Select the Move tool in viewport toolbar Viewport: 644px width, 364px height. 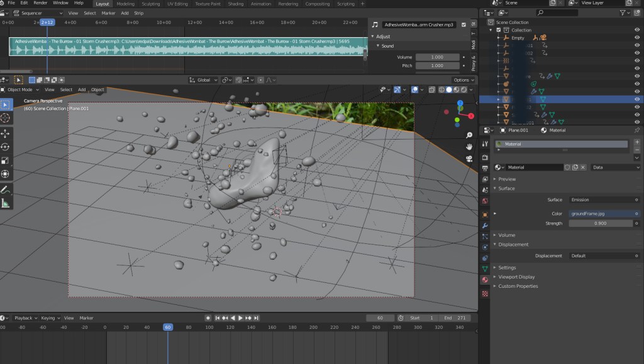[x=6, y=133]
